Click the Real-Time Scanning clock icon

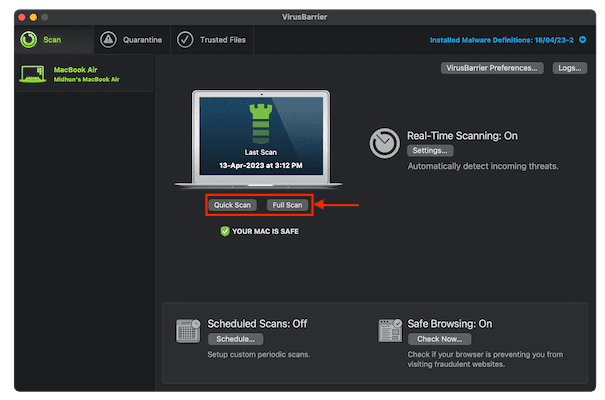[384, 143]
